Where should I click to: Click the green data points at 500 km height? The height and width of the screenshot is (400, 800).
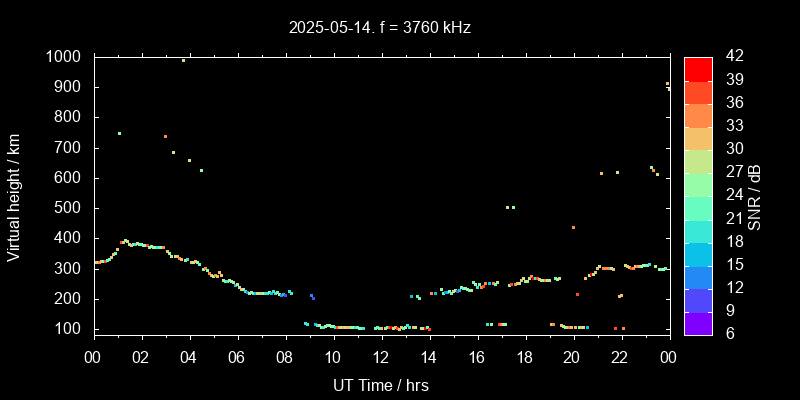click(x=511, y=207)
